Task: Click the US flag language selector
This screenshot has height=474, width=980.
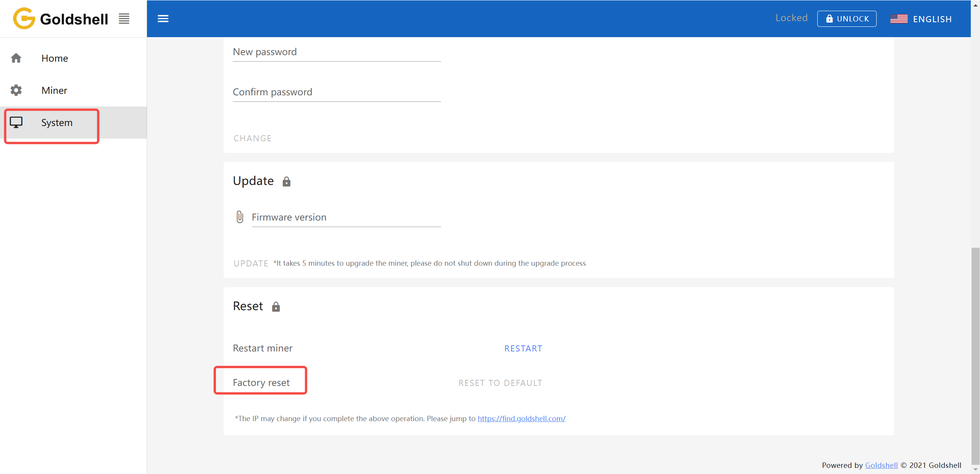Action: click(898, 19)
